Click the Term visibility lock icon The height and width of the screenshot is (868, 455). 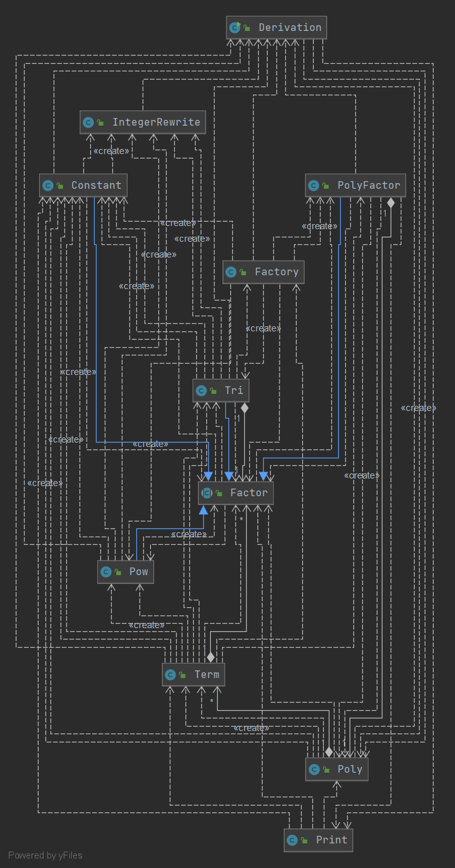183,675
